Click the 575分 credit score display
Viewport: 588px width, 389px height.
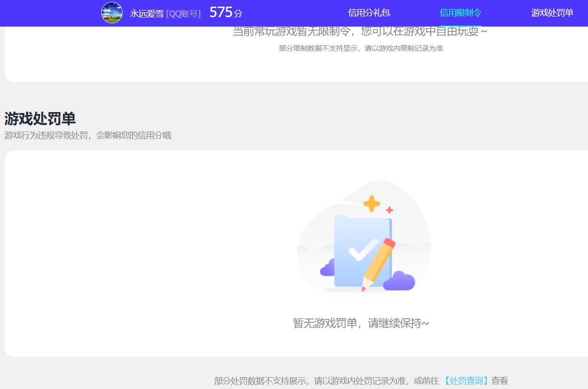click(225, 12)
